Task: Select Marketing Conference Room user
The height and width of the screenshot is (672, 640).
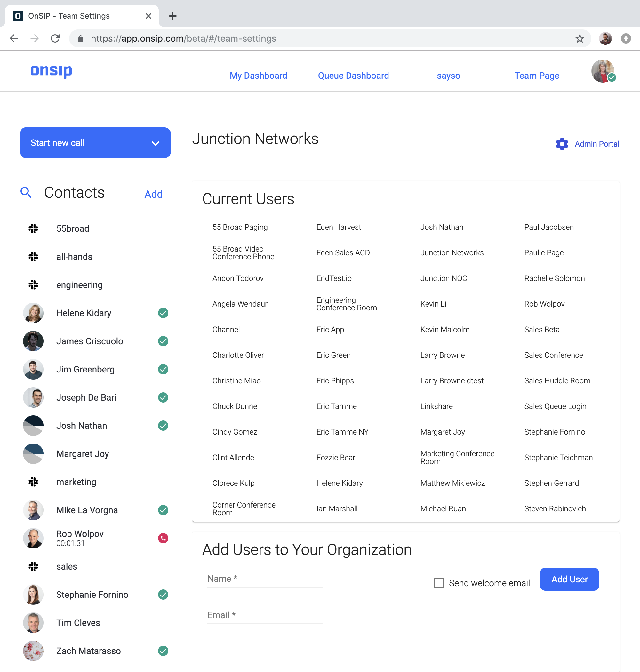Action: (458, 457)
